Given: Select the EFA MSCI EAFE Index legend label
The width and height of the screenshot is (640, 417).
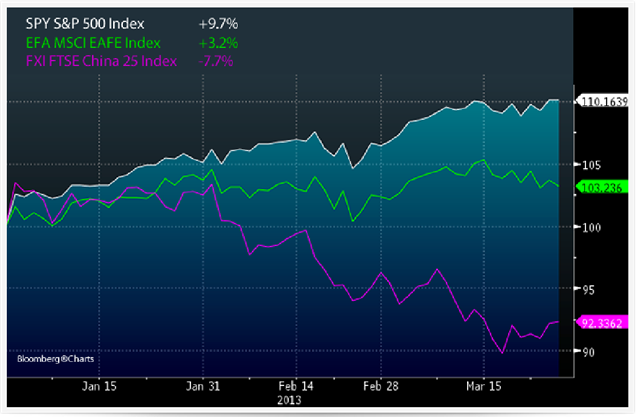Looking at the screenshot, I should (93, 43).
